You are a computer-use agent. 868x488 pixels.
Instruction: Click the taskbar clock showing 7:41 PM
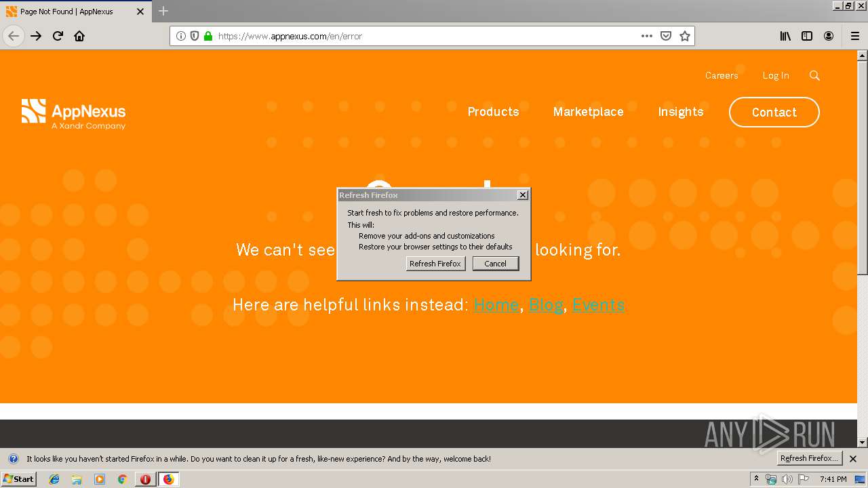click(x=833, y=479)
